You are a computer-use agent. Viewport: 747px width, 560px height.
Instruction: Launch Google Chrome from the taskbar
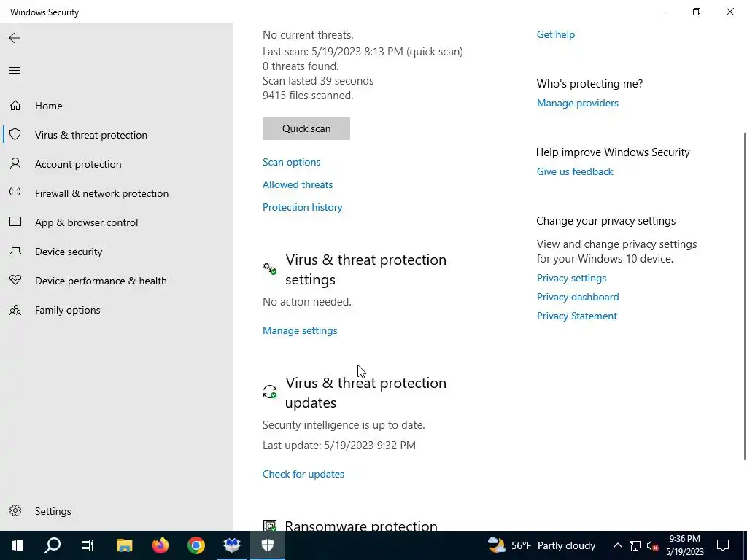[196, 545]
